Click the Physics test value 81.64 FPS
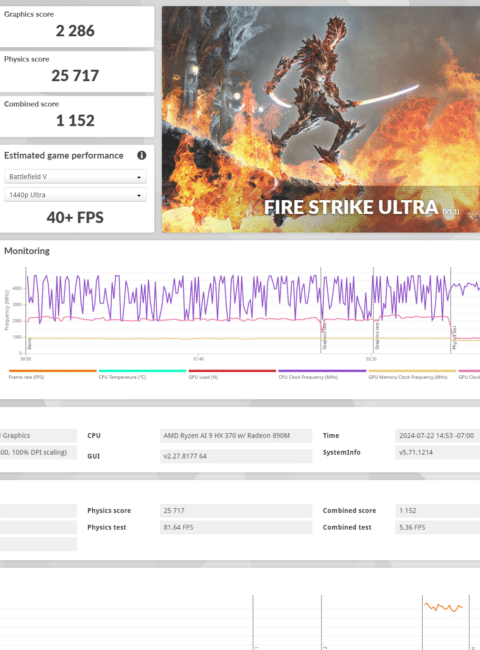The height and width of the screenshot is (650, 480). point(236,527)
